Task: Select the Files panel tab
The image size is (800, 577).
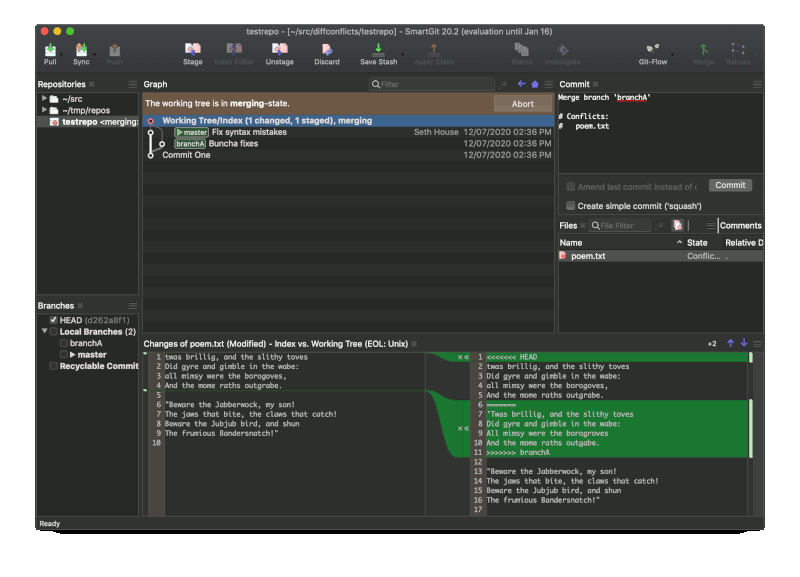Action: [568, 225]
